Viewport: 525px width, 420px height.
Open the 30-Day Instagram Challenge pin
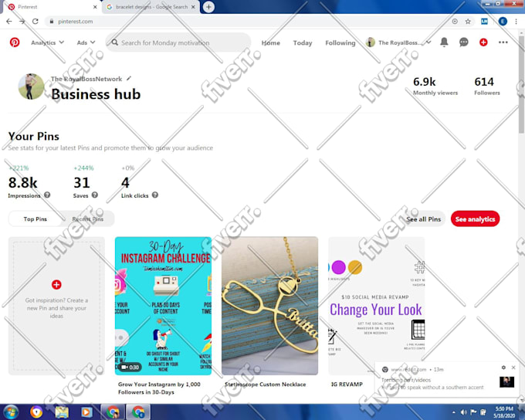tap(163, 306)
